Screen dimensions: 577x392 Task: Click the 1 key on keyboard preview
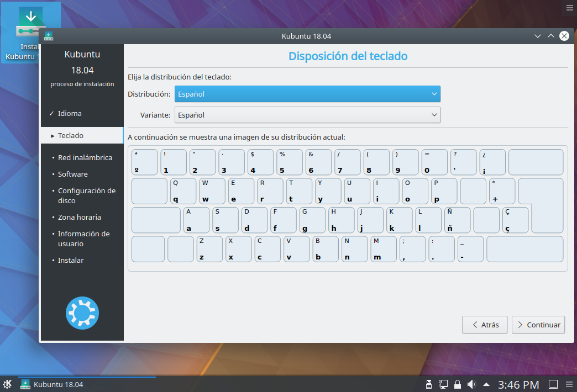coord(174,162)
